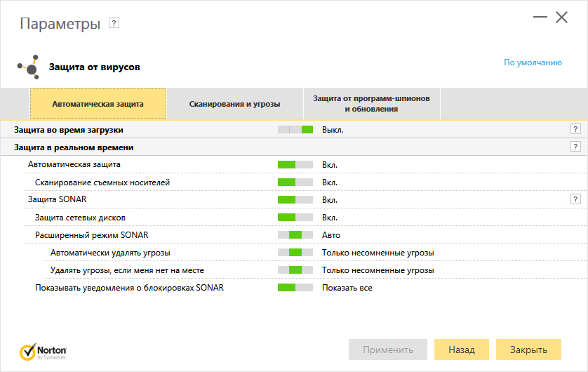Click the По умолчанию link
Screen dimensions: 588x372
(533, 62)
